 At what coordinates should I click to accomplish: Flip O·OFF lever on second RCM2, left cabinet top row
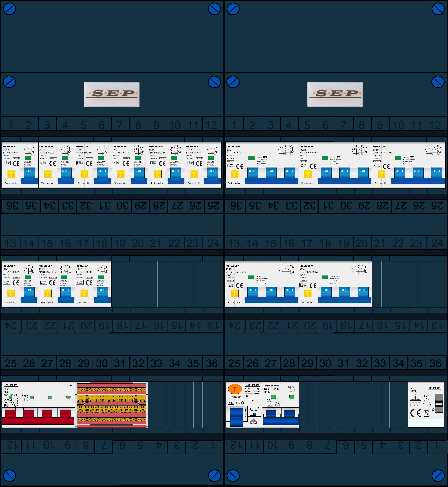[66, 175]
